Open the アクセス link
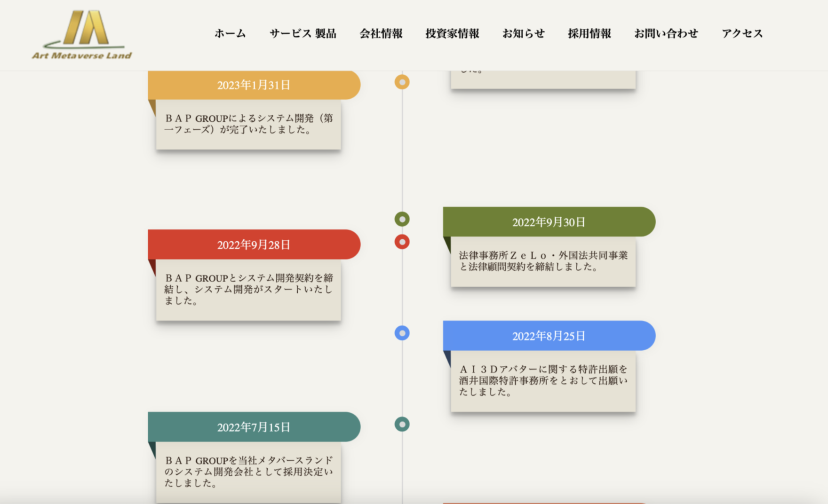The width and height of the screenshot is (828, 504). point(742,33)
